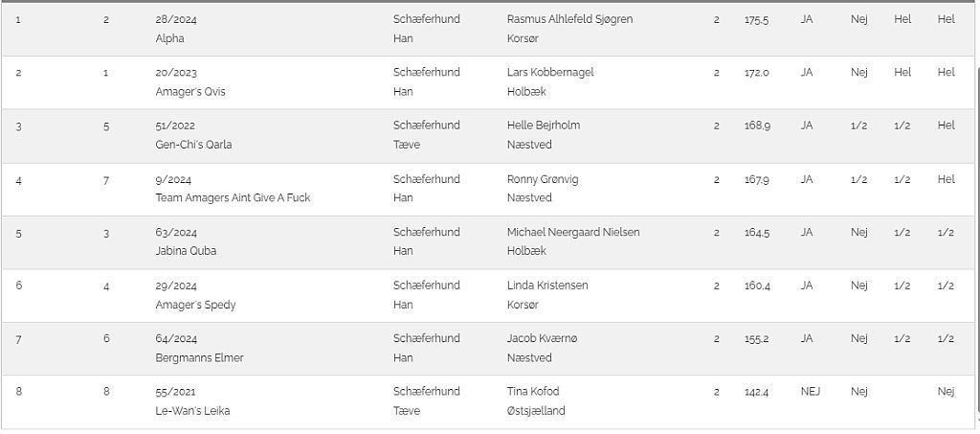This screenshot has width=980, height=434.
Task: Click the Gen-Chi's Qarla row
Action: point(487,136)
